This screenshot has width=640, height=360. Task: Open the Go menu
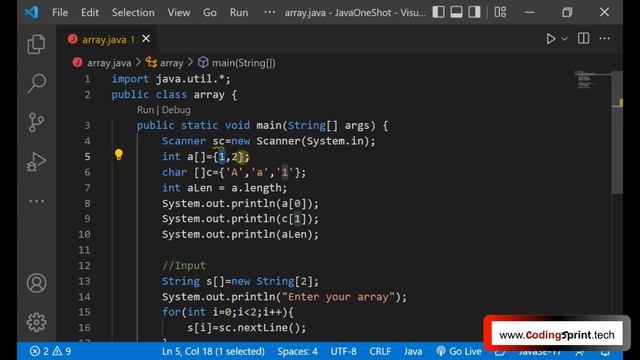tap(210, 13)
